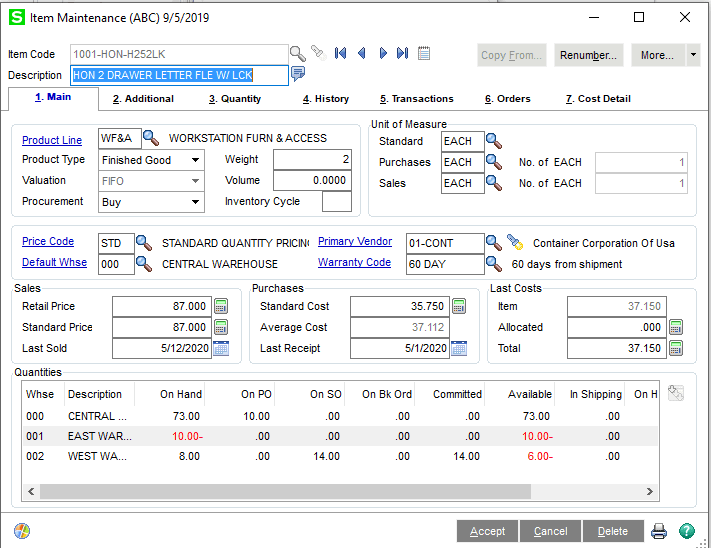Click the Quantities scroll left arrow

click(x=31, y=491)
